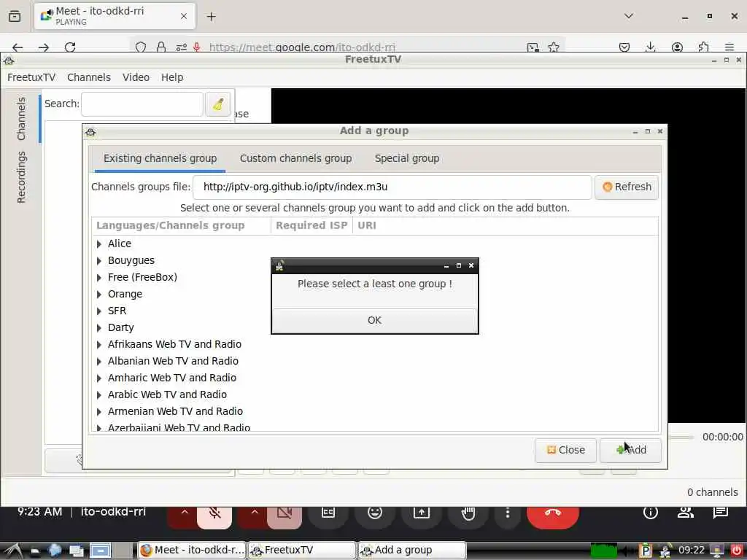
Task: Click the browser back arrow
Action: point(18,47)
